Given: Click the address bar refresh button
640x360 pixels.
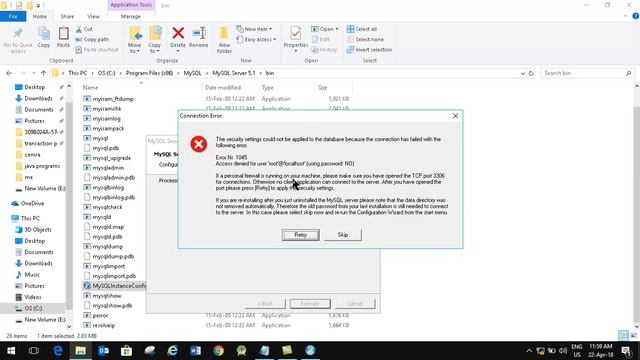Looking at the screenshot, I should pos(531,73).
